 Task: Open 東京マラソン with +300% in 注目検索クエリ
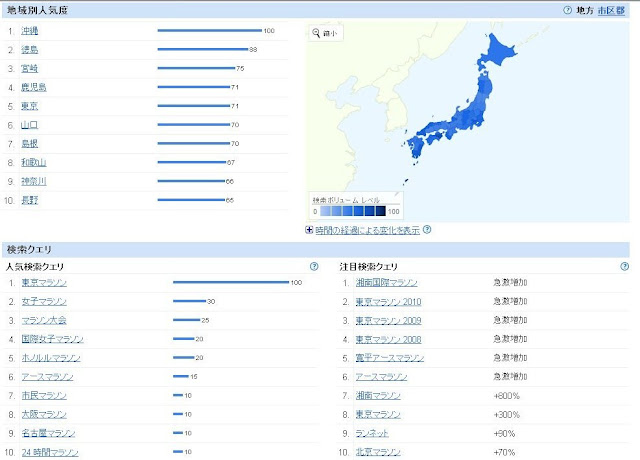tap(378, 414)
